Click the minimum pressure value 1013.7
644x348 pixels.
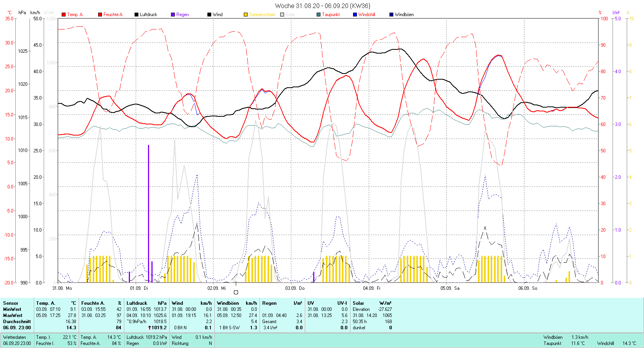(160, 309)
